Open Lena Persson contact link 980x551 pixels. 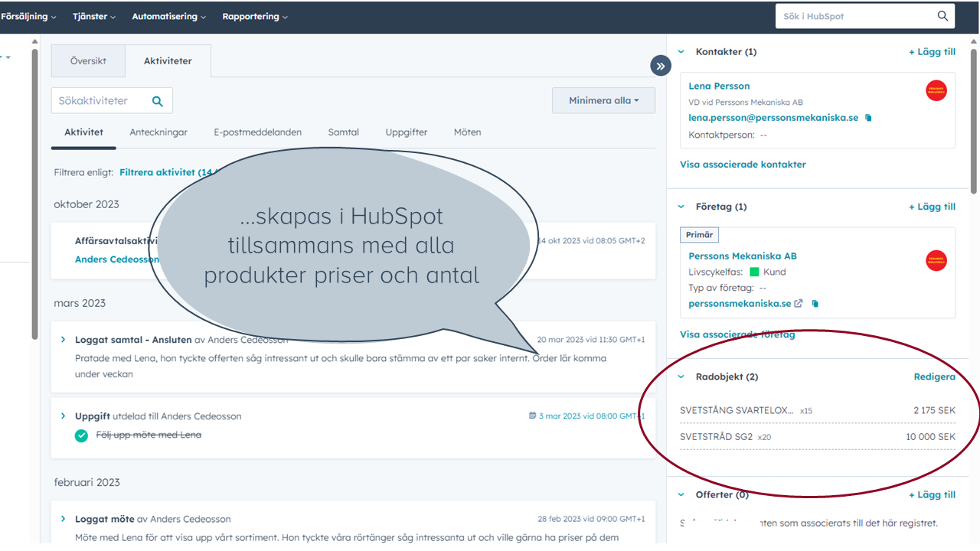(x=719, y=86)
